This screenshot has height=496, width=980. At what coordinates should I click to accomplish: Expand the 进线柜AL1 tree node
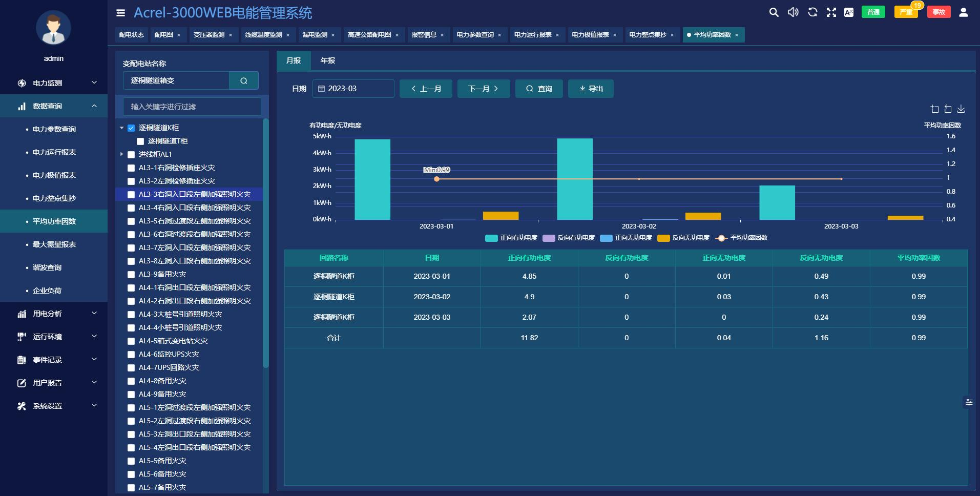[x=122, y=154]
